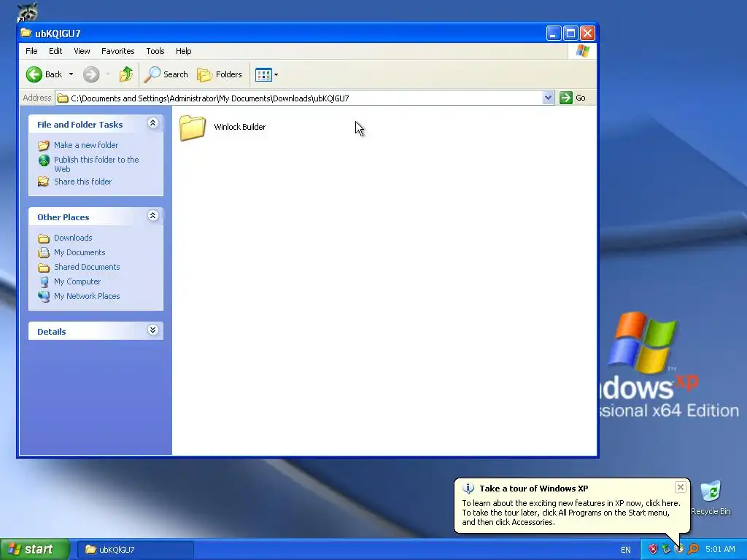The width and height of the screenshot is (747, 560).
Task: Open My Computer from Other Places
Action: (77, 281)
